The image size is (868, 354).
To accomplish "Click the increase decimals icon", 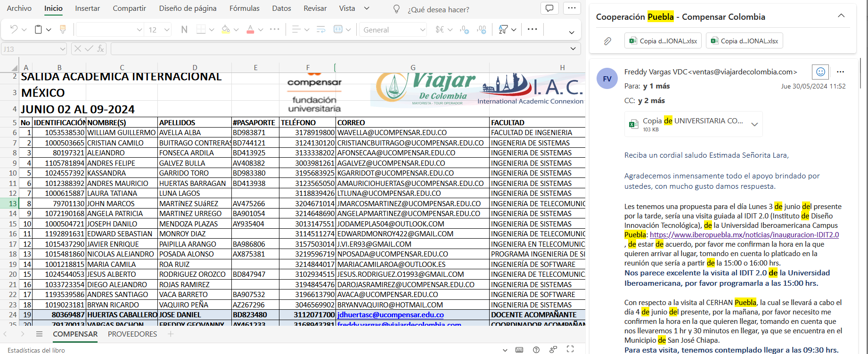I will point(465,30).
